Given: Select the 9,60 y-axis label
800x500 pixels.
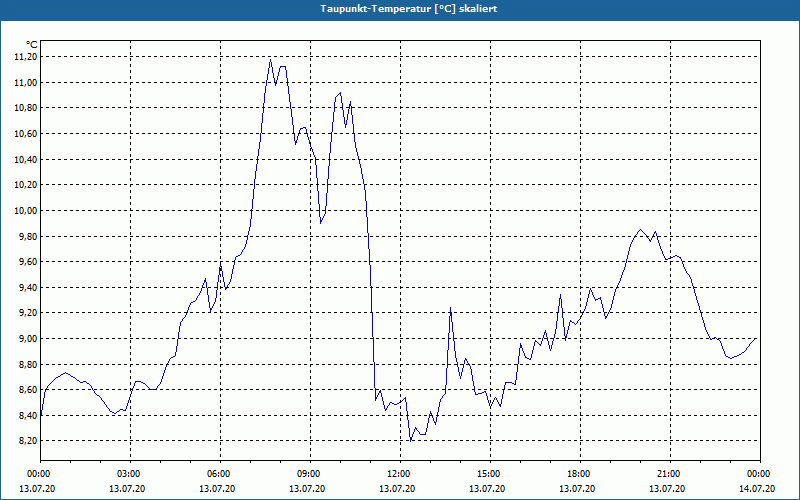Looking at the screenshot, I should (28, 262).
